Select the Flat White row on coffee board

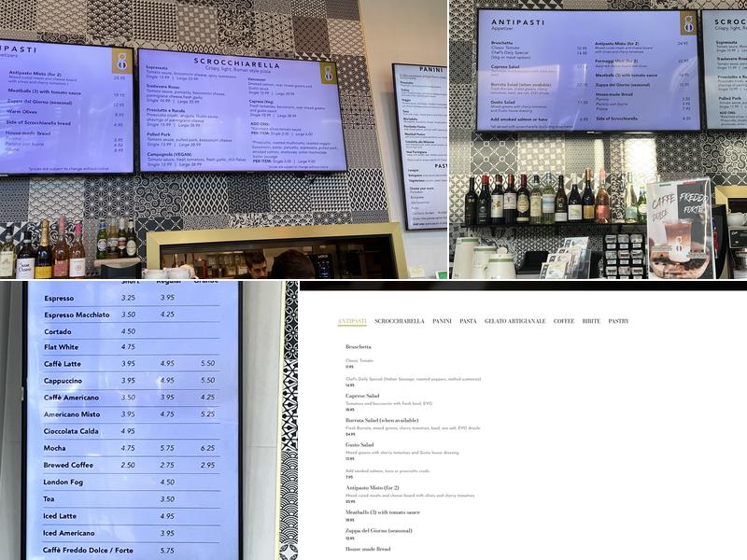62,347
